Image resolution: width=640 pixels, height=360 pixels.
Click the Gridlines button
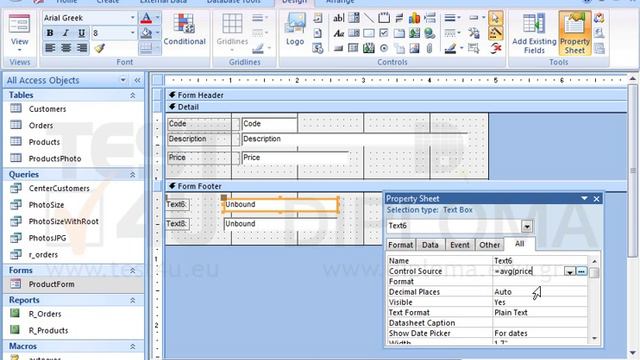pos(232,33)
